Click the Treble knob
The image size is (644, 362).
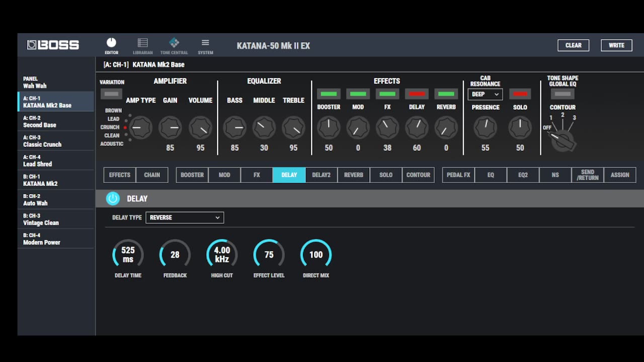click(x=293, y=128)
